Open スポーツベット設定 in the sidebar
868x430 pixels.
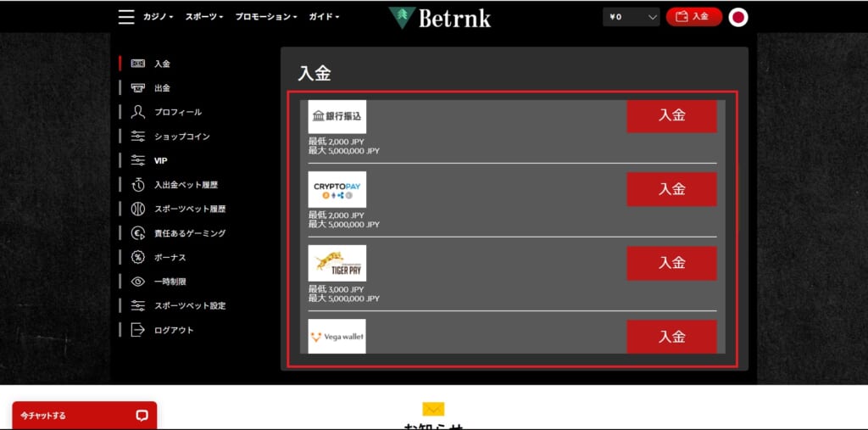coord(190,305)
